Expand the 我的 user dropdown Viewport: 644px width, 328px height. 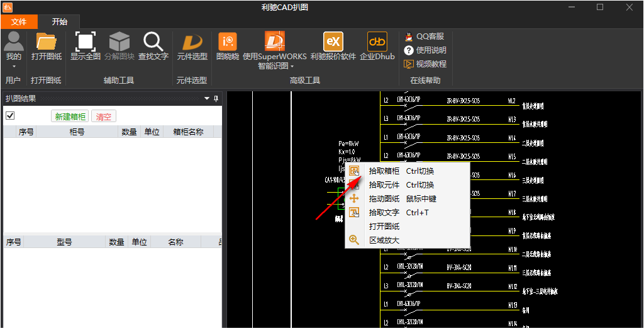point(14,65)
